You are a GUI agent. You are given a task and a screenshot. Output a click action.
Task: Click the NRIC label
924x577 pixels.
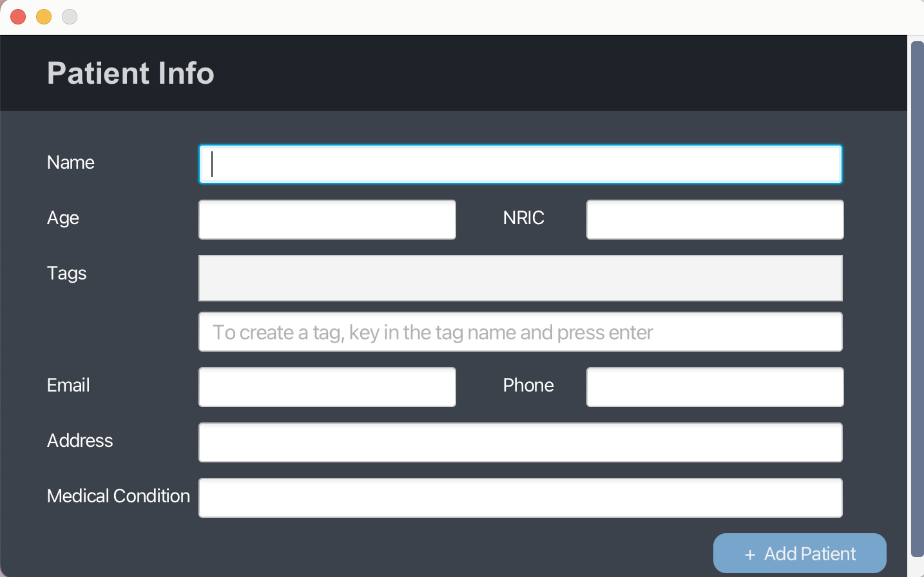(x=524, y=218)
